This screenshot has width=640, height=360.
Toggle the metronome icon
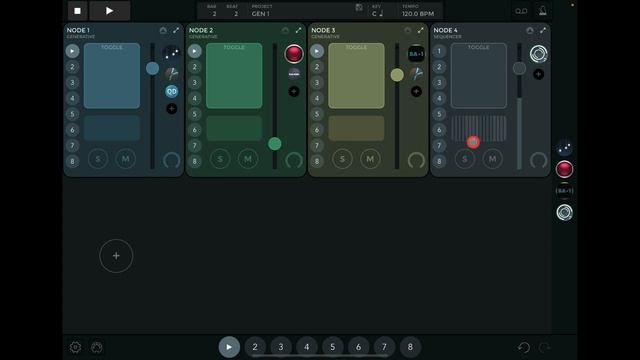pos(542,11)
